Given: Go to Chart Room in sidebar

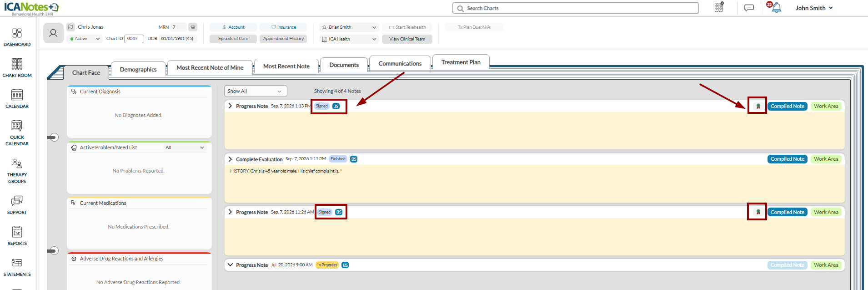Looking at the screenshot, I should (17, 68).
